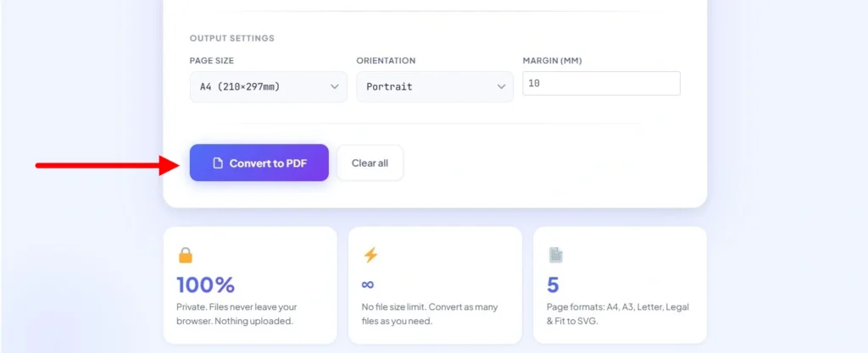Click the lightning bolt icon
This screenshot has width=868, height=353.
click(370, 255)
